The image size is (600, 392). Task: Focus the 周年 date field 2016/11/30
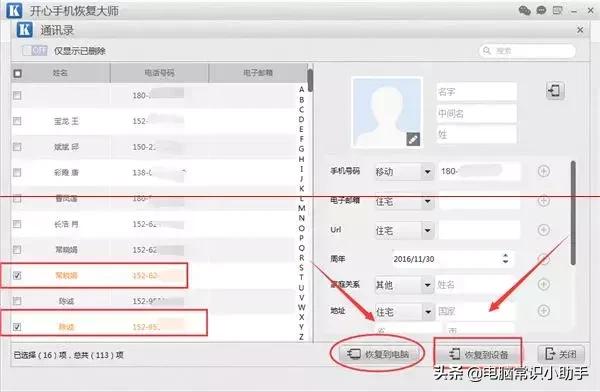[452, 259]
